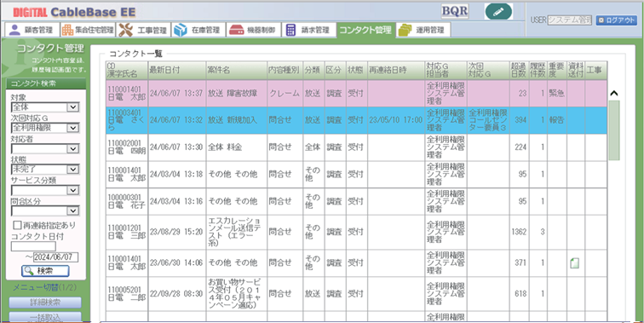Click the contact list scrollbar thumb
Viewport: 644px width, 323px height.
coord(614,130)
